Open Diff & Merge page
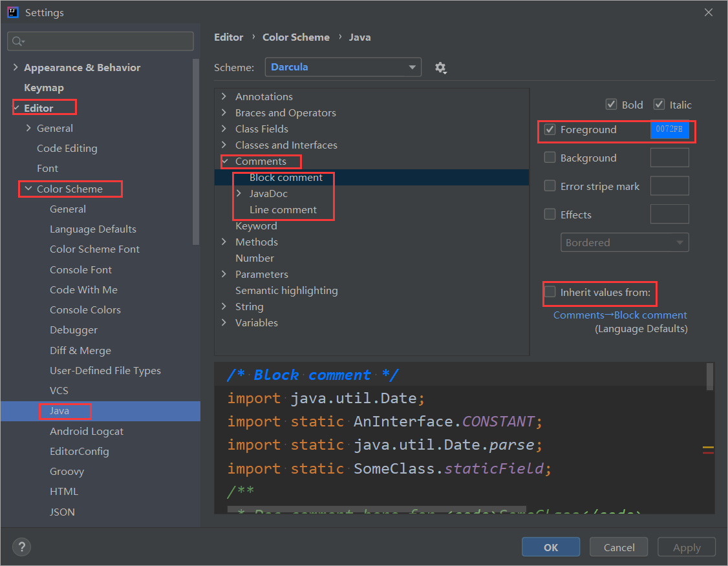Viewport: 728px width, 566px height. [x=80, y=351]
